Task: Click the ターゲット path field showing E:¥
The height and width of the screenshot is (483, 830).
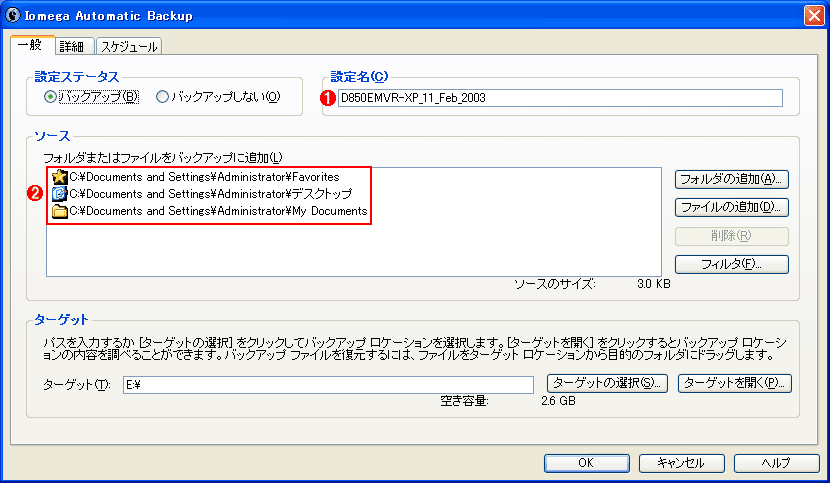Action: (328, 385)
